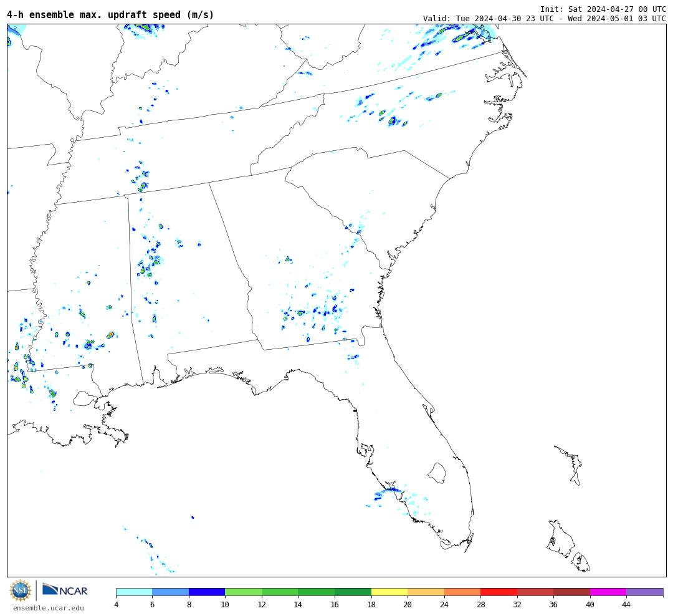Click the colorbar label '4'

point(117,604)
